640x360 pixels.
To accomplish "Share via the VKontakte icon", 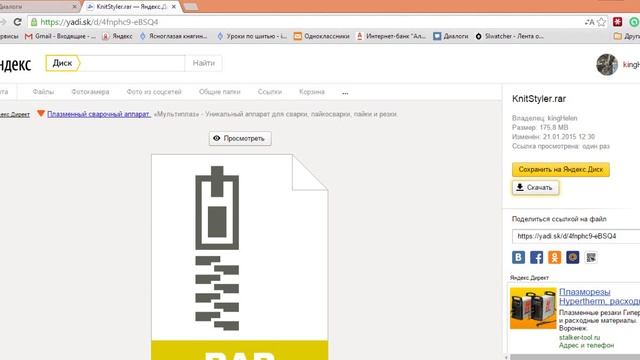I will [518, 258].
